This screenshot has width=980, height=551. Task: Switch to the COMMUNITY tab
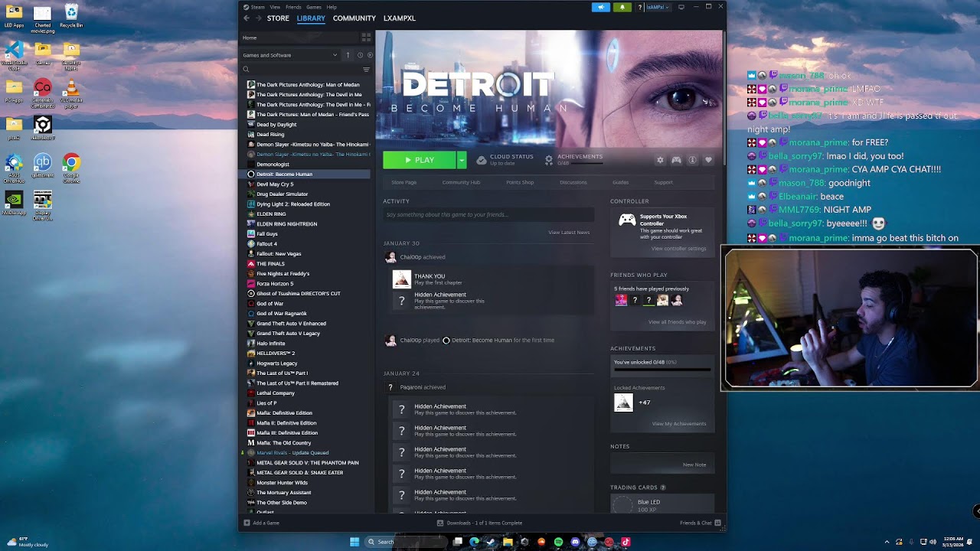tap(354, 18)
